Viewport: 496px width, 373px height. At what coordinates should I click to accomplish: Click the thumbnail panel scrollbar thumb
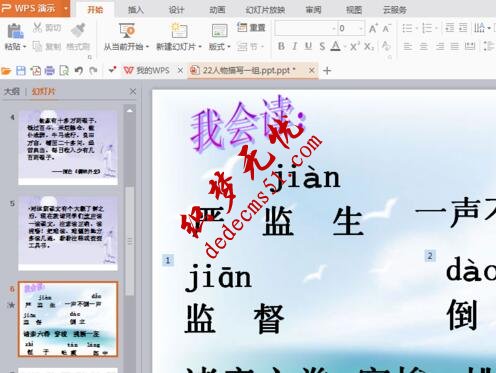130,241
